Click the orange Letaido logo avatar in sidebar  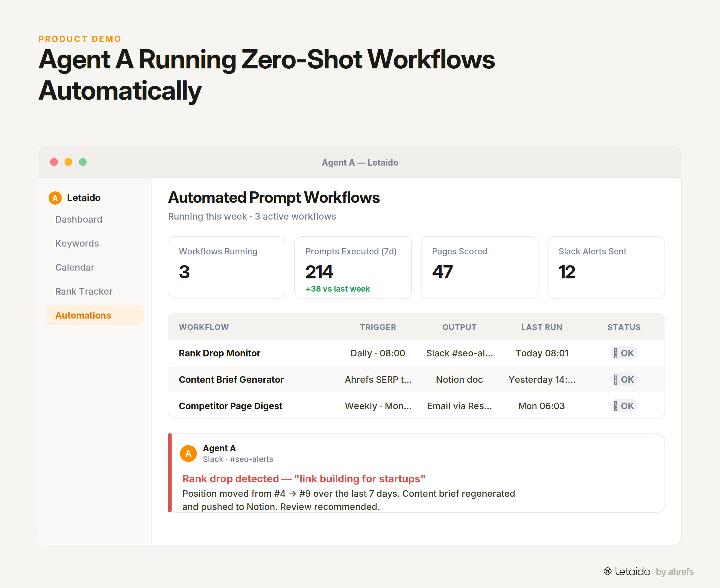(x=55, y=198)
